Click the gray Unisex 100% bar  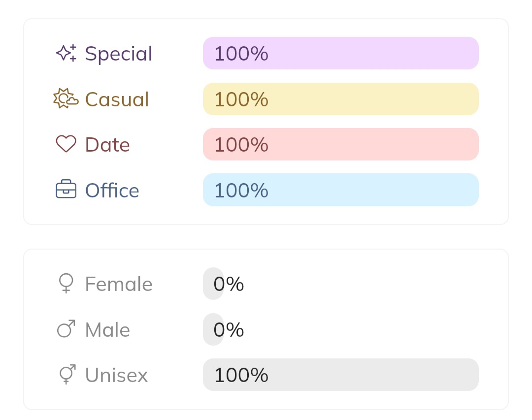pyautogui.click(x=341, y=375)
